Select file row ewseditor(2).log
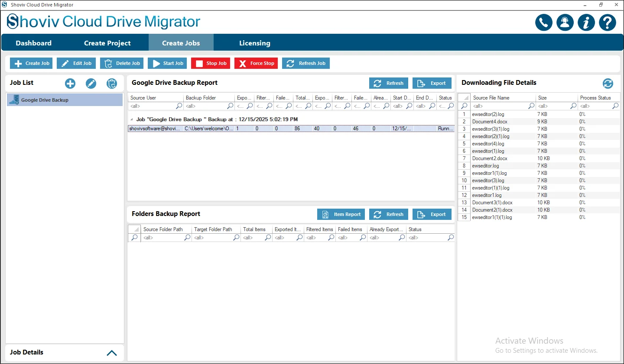 pyautogui.click(x=539, y=114)
